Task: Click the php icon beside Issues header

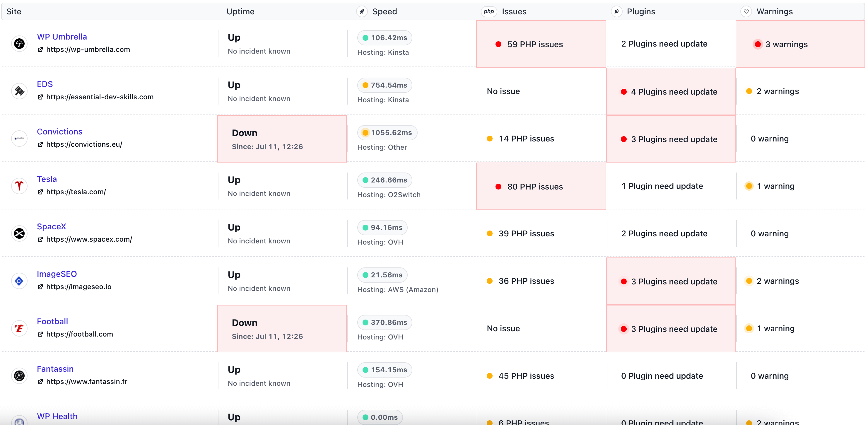Action: pos(488,11)
